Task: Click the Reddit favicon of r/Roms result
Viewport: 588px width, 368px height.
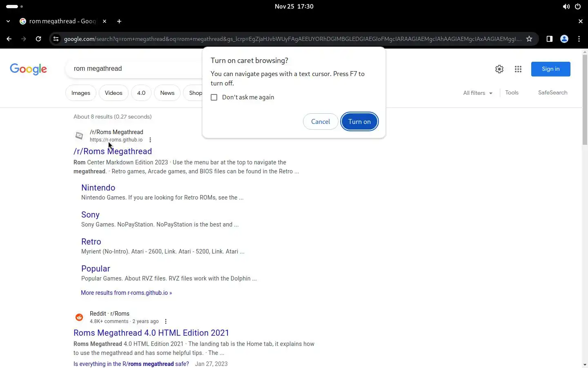Action: tap(79, 317)
